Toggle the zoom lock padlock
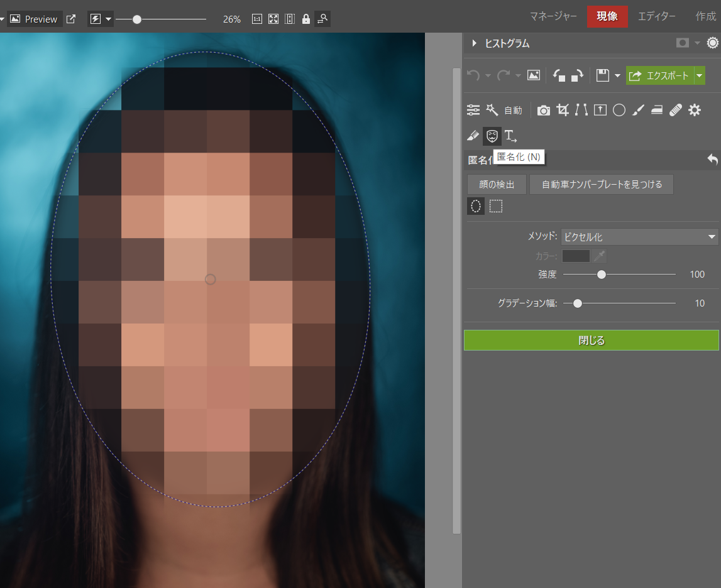Image resolution: width=721 pixels, height=588 pixels. coord(305,19)
